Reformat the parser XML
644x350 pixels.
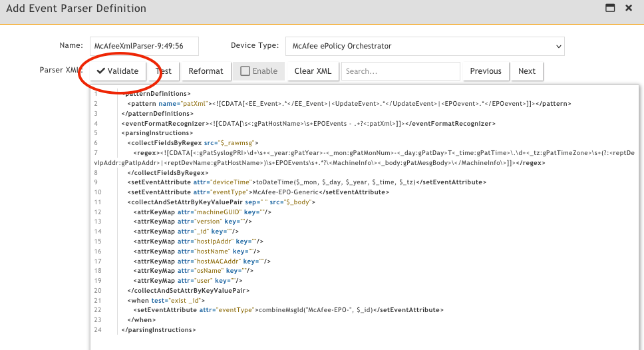206,71
